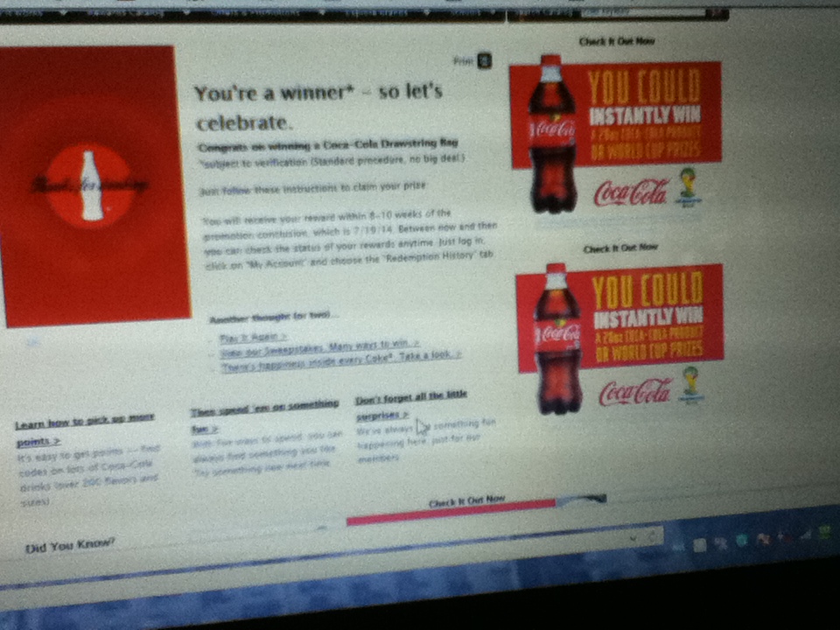Click the Coca-Cola logo in lower banner ad
840x630 pixels.
pos(634,391)
